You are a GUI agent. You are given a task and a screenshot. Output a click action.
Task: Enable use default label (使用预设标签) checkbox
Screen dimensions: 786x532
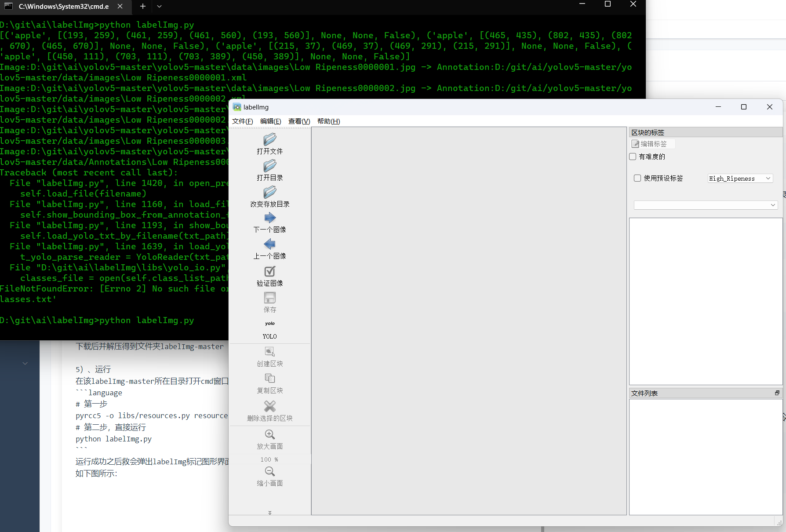click(637, 178)
